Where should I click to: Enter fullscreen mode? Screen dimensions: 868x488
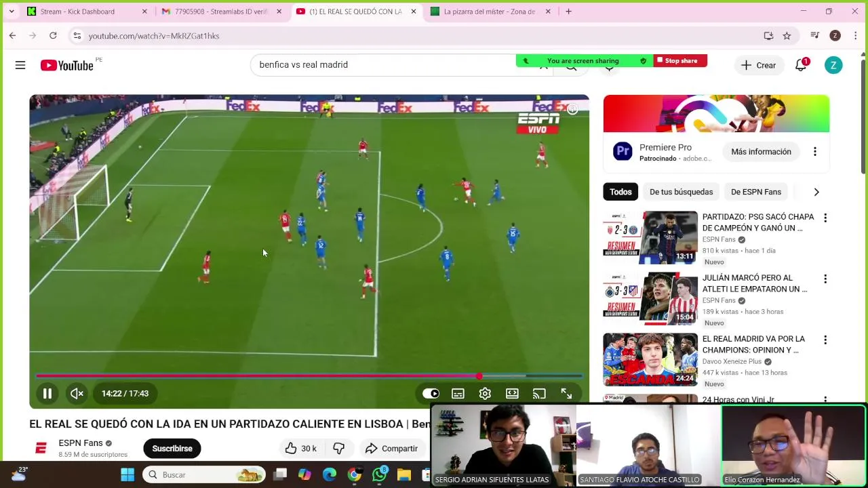[x=566, y=393]
